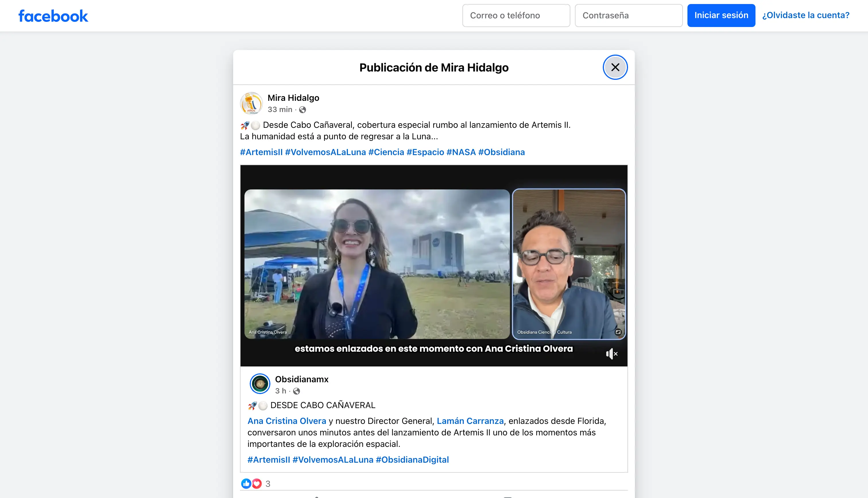This screenshot has width=868, height=498.
Task: Close the Mira Hidalgo post dialog
Action: 615,67
